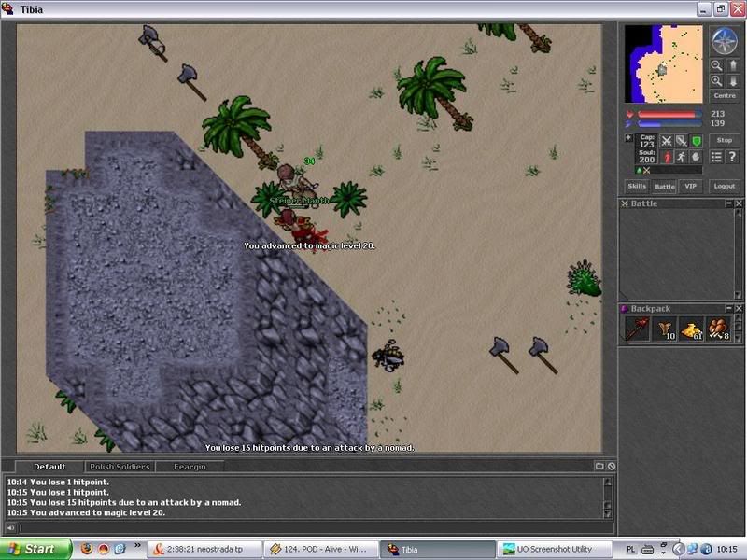Screen dimensions: 747x560
Task: Select the item stack of 10 in Backpack
Action: tap(665, 329)
